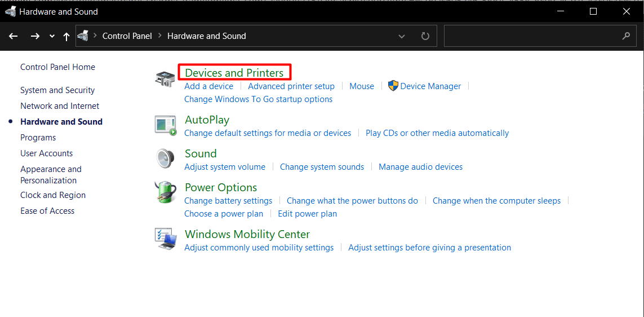
Task: Click the title bar Hardware and Sound icon
Action: (10, 11)
